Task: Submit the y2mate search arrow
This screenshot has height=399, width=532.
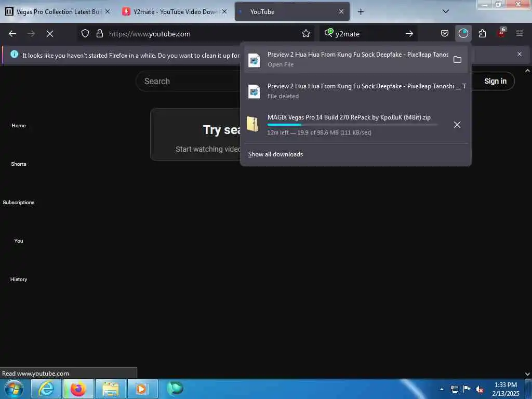Action: (409, 34)
